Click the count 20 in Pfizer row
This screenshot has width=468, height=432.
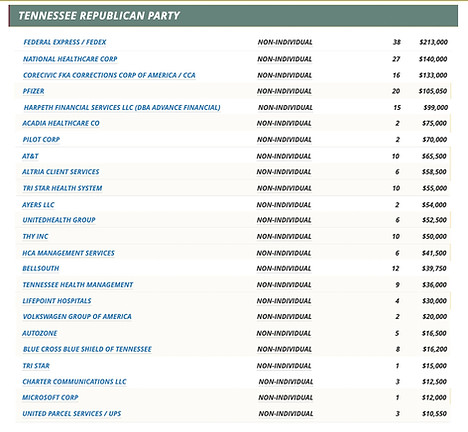(x=396, y=91)
